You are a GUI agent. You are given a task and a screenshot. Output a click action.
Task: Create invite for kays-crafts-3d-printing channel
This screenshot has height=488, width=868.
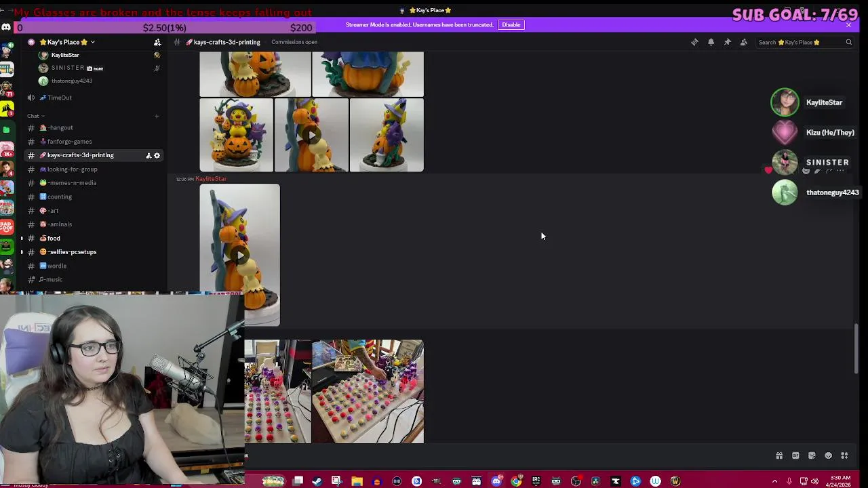pos(149,155)
